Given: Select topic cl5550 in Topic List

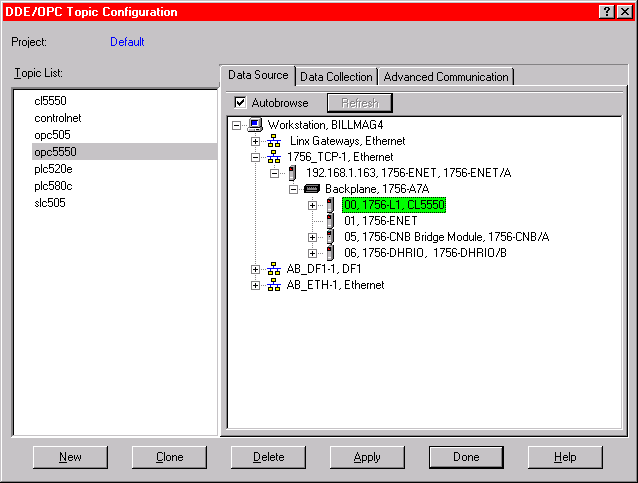Looking at the screenshot, I should [x=50, y=101].
